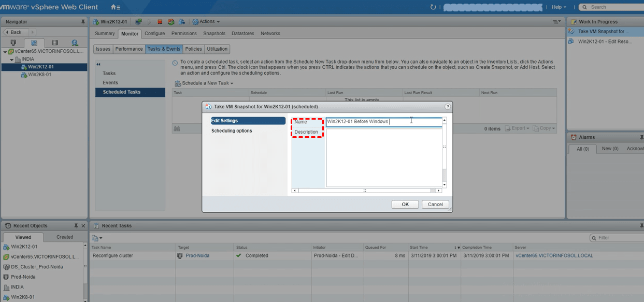Viewport: 644px width, 302px height.
Task: Click the Description text area
Action: point(384,157)
